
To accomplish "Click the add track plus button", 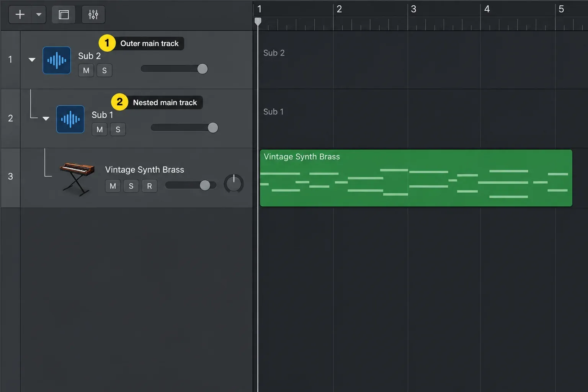I will tap(20, 15).
